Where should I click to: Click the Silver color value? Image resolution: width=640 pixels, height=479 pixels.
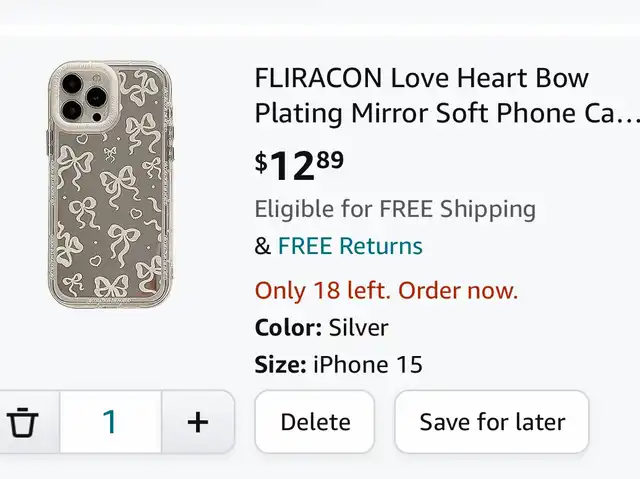358,328
